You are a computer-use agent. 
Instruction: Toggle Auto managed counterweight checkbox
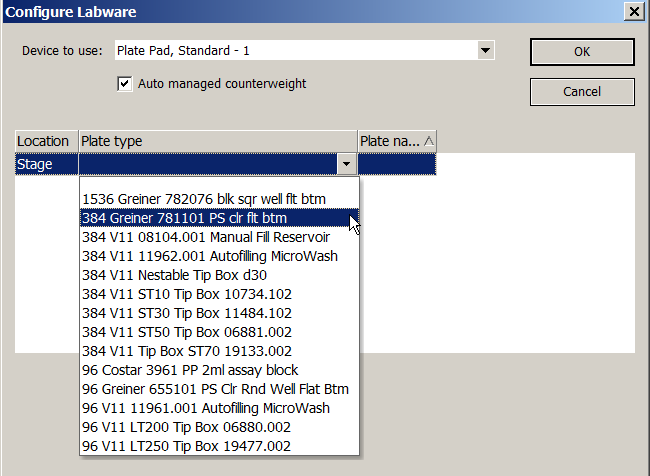click(125, 84)
